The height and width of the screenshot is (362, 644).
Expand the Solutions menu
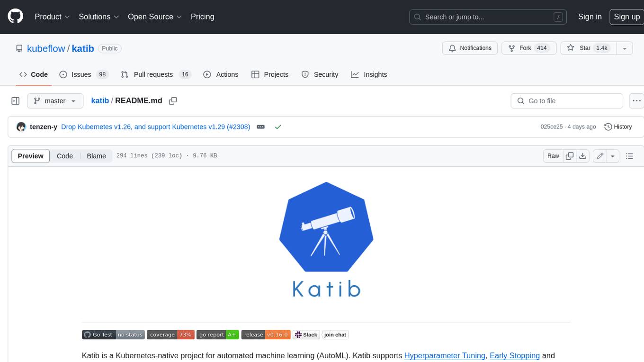pos(99,17)
